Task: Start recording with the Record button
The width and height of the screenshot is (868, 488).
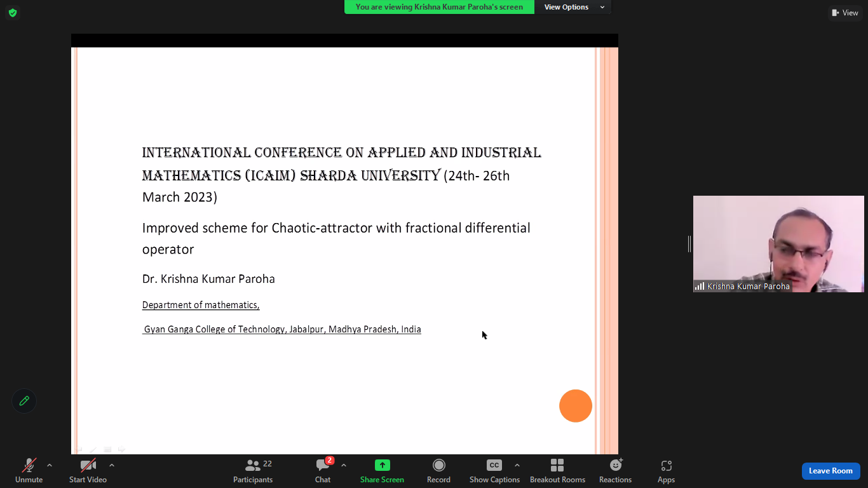Action: (x=438, y=471)
